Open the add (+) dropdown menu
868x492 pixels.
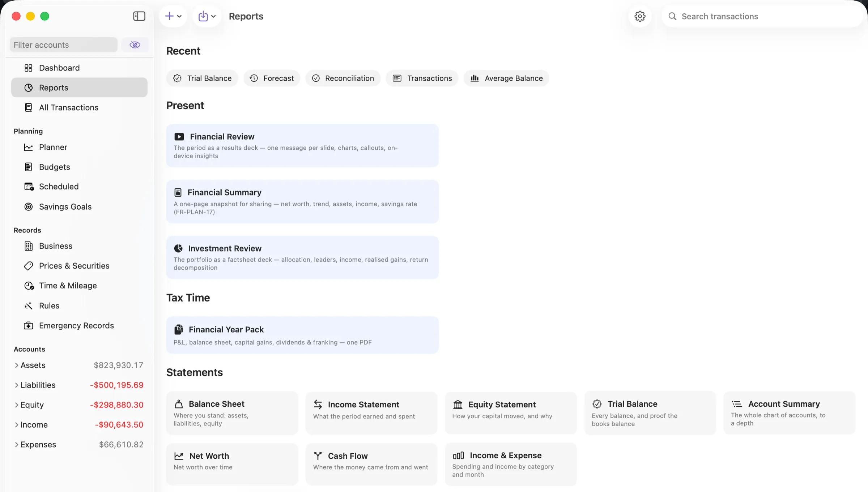(x=173, y=16)
